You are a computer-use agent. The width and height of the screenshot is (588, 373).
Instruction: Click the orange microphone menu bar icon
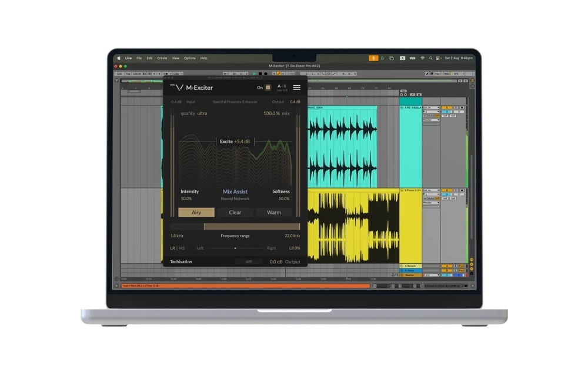coord(373,58)
